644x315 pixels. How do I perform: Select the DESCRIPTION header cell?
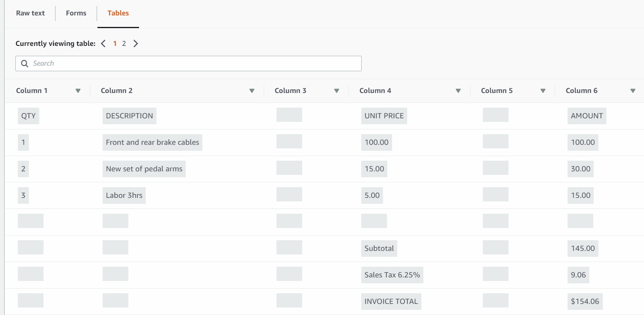coord(129,116)
